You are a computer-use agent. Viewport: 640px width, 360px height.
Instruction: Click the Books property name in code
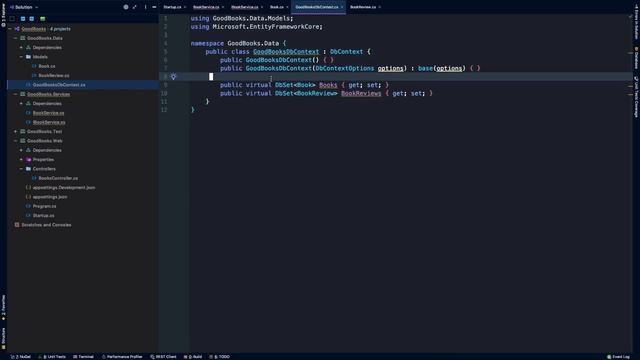click(328, 85)
